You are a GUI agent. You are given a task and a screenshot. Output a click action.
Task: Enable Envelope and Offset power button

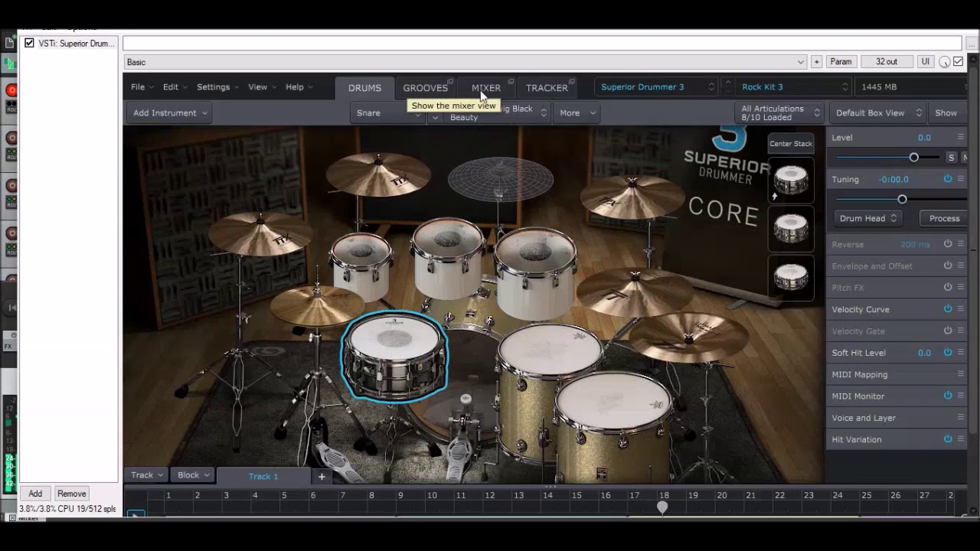(948, 266)
